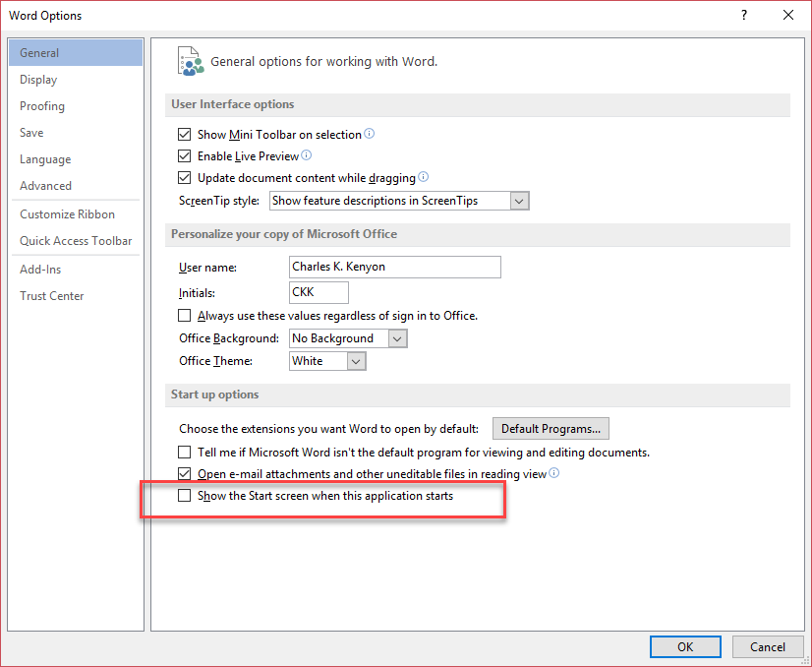Open Advanced options
The height and width of the screenshot is (667, 812).
coord(76,186)
